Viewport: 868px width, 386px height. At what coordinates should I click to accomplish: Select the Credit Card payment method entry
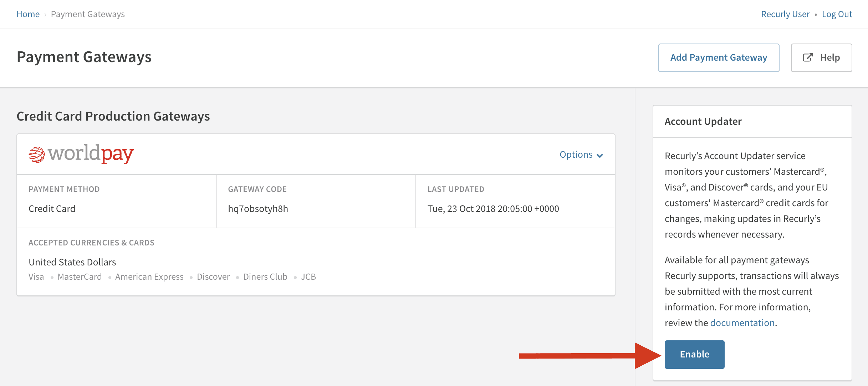[52, 209]
